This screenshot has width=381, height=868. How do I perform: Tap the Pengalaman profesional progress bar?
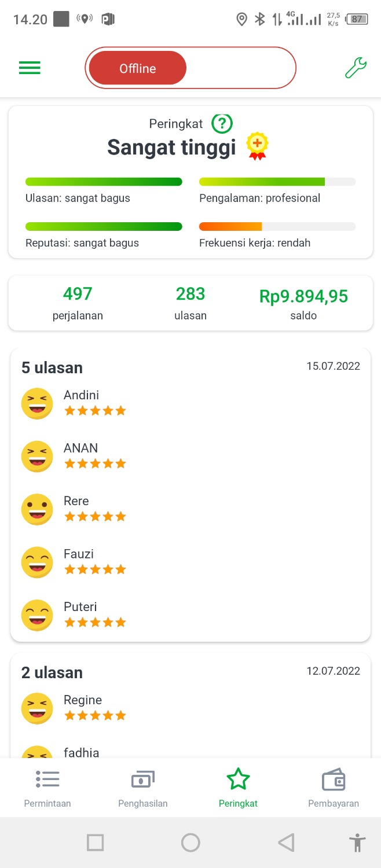point(277,182)
